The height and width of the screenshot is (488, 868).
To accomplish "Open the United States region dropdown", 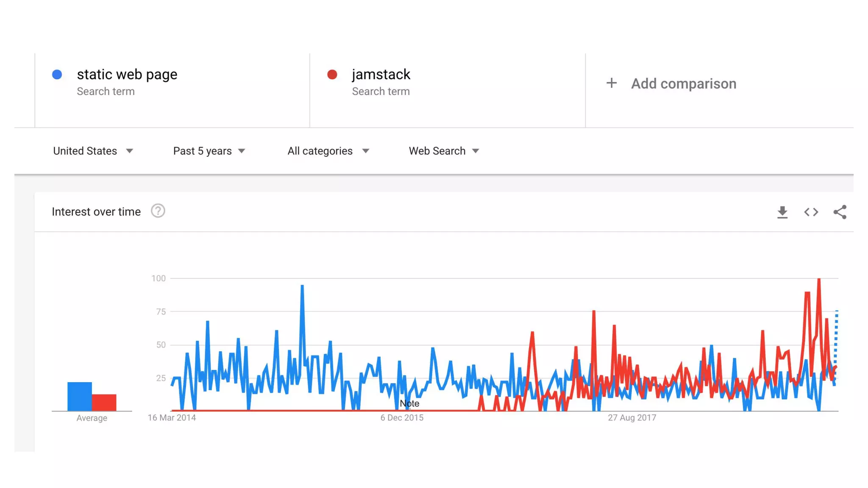I will coord(93,151).
